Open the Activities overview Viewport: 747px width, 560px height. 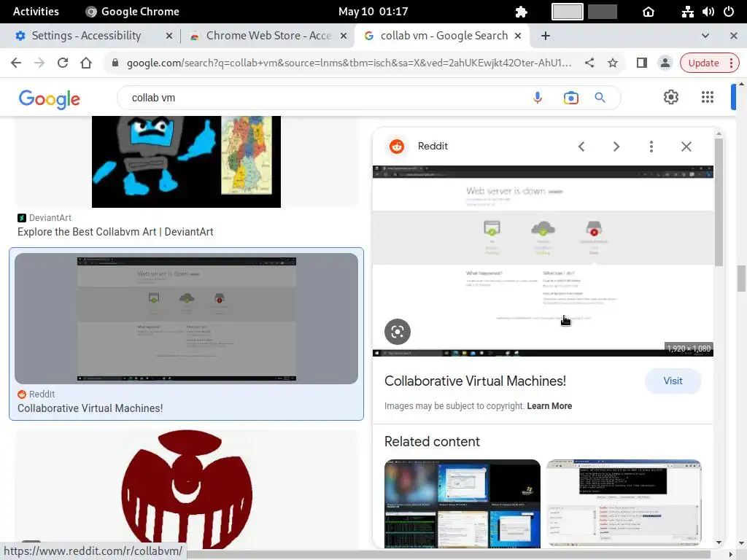point(36,12)
